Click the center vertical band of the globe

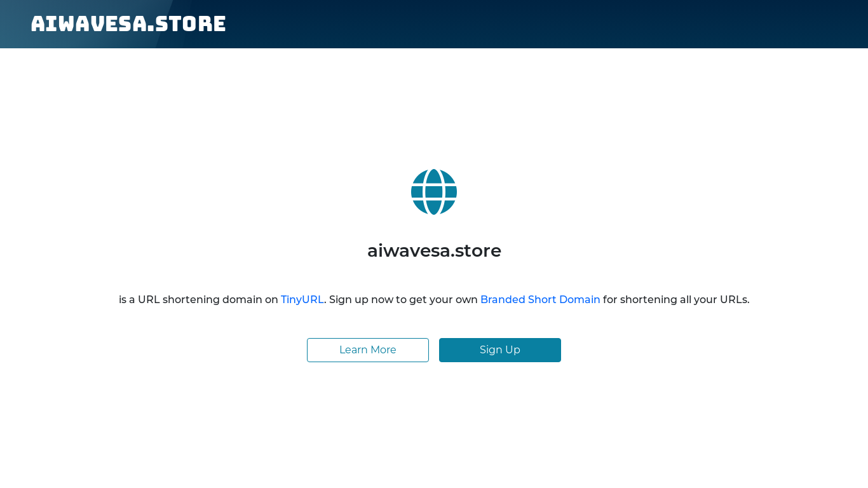point(434,192)
